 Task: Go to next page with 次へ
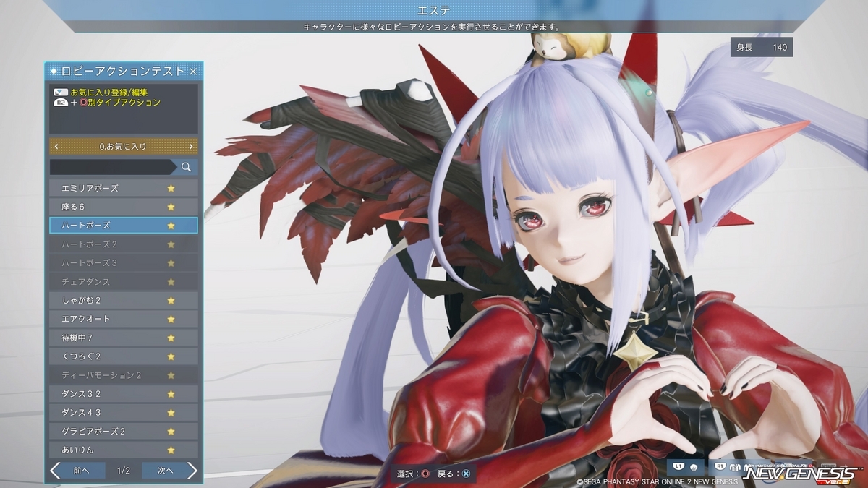[x=170, y=471]
